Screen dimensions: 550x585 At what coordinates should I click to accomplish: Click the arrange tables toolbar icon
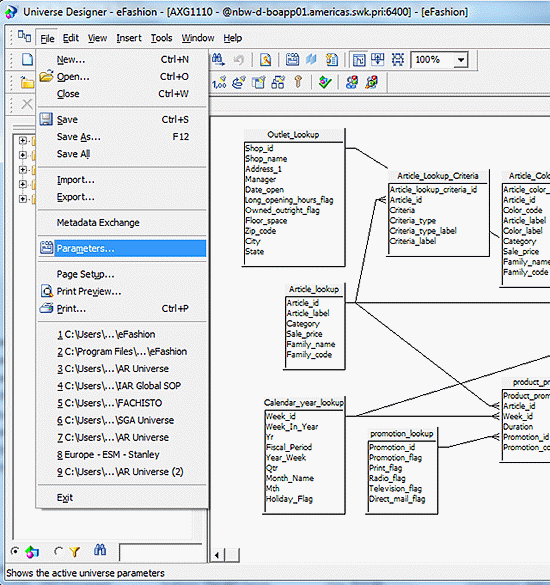(378, 59)
